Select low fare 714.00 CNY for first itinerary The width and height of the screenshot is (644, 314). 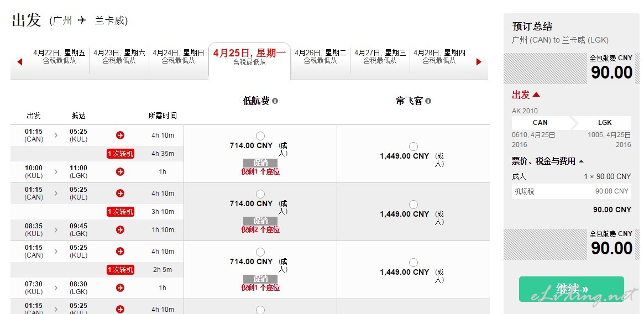[x=260, y=135]
